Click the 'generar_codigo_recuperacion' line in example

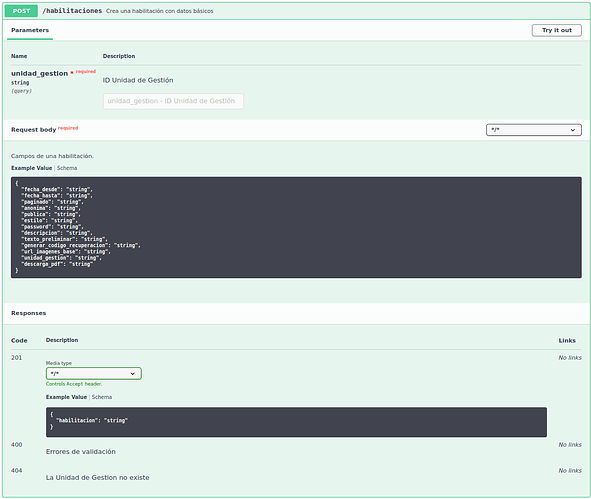point(81,246)
